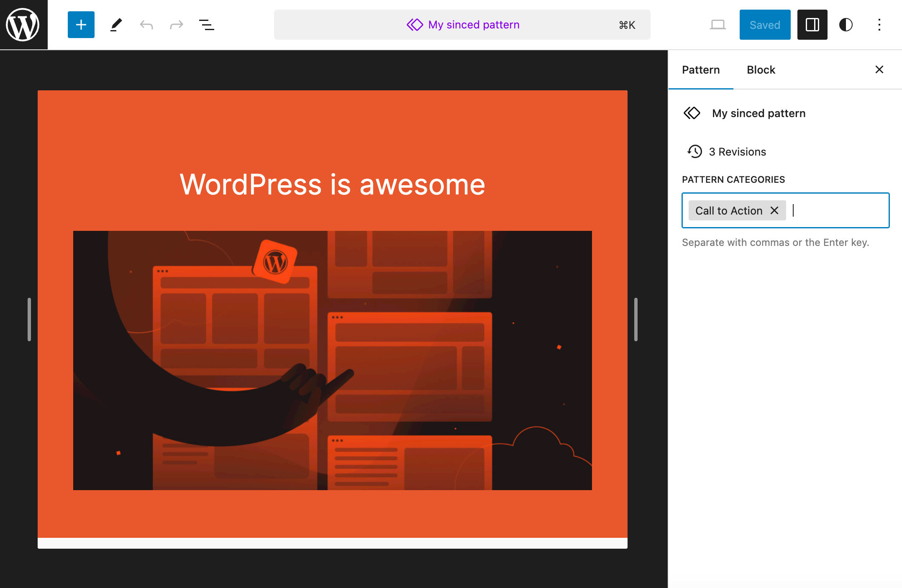Viewport: 902px width, 588px height.
Task: Open the block inserter plus button
Action: click(81, 25)
